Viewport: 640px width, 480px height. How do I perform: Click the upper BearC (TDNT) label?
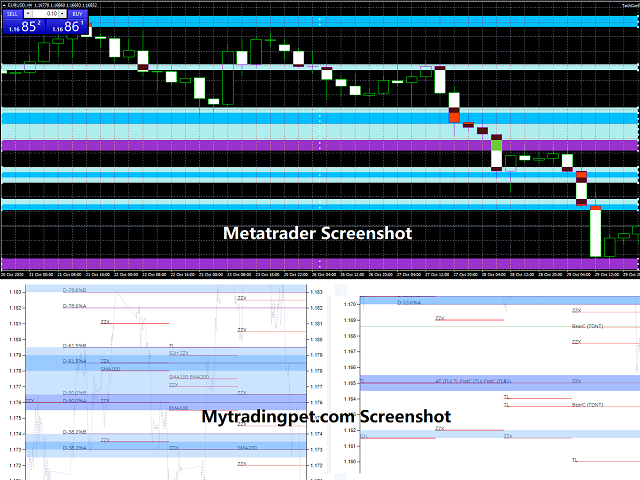tap(587, 326)
